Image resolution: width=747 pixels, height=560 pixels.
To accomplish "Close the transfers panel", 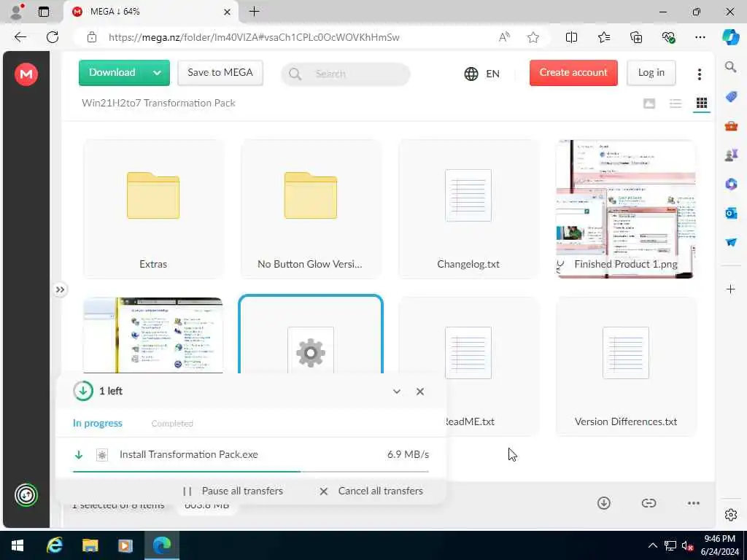I will pos(419,392).
